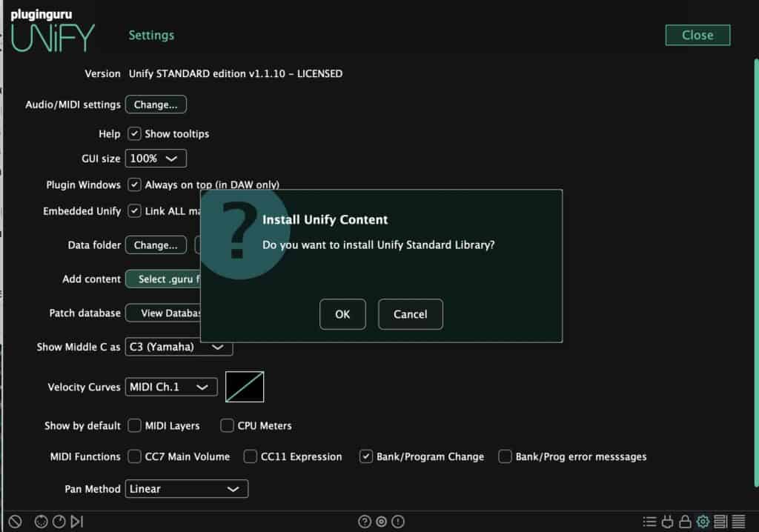Toggle the Show tooltips checkbox
Screen dimensions: 759x532
click(x=134, y=133)
